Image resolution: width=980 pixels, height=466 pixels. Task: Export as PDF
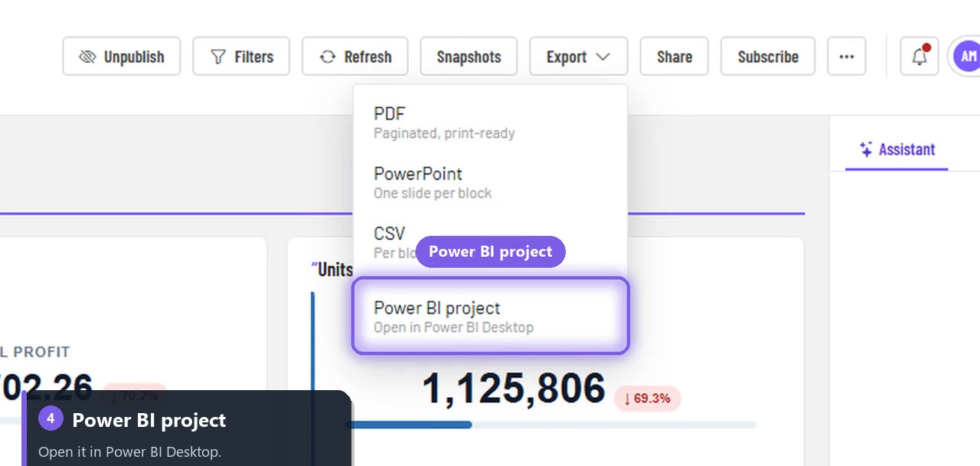pos(490,123)
